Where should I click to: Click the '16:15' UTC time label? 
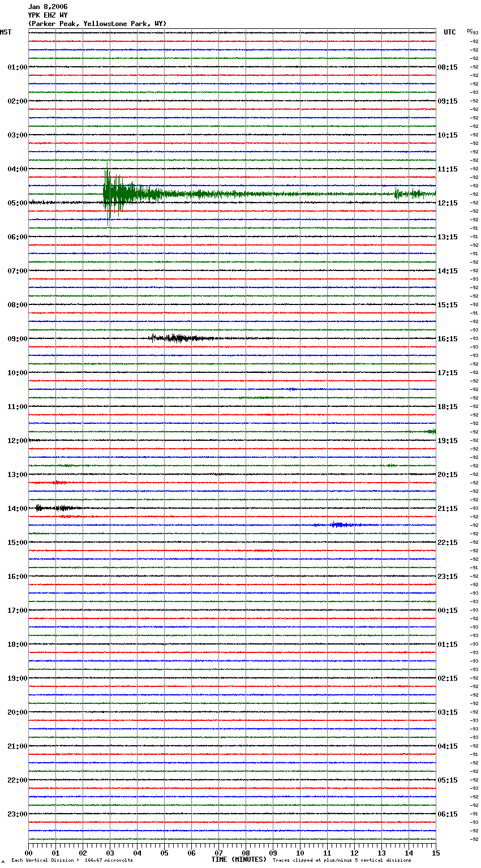(448, 339)
